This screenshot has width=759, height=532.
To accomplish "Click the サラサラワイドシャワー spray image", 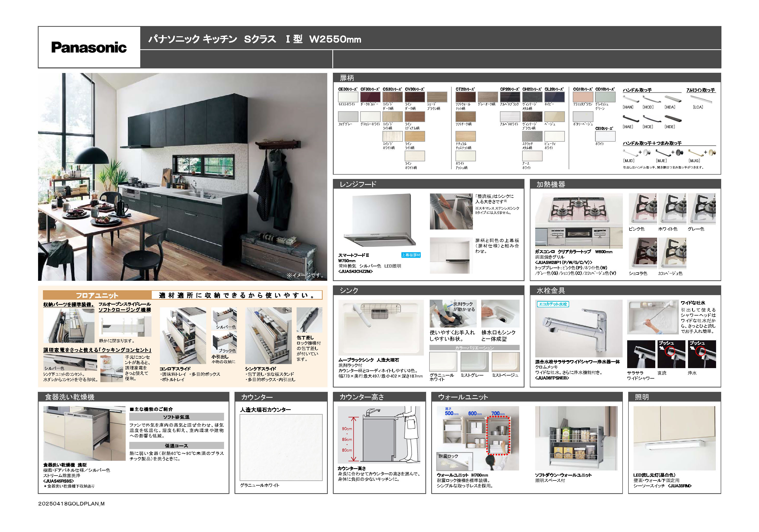I will coord(641,354).
